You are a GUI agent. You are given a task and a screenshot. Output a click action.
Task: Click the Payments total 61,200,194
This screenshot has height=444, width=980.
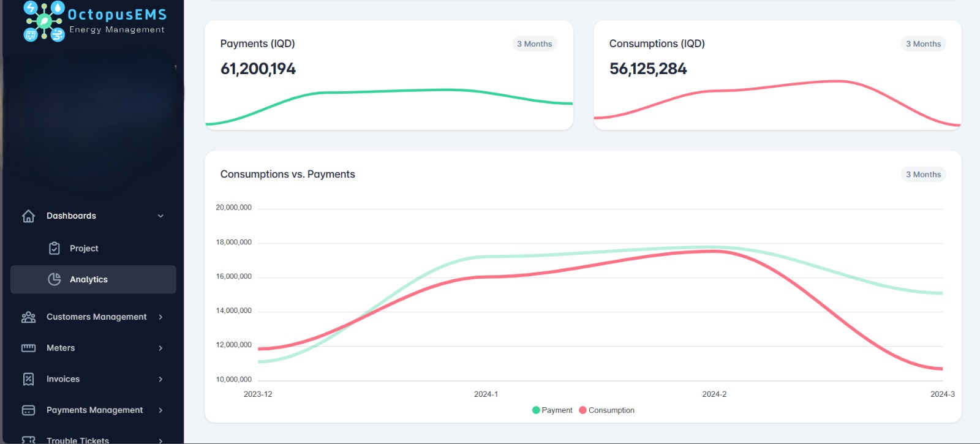click(258, 69)
